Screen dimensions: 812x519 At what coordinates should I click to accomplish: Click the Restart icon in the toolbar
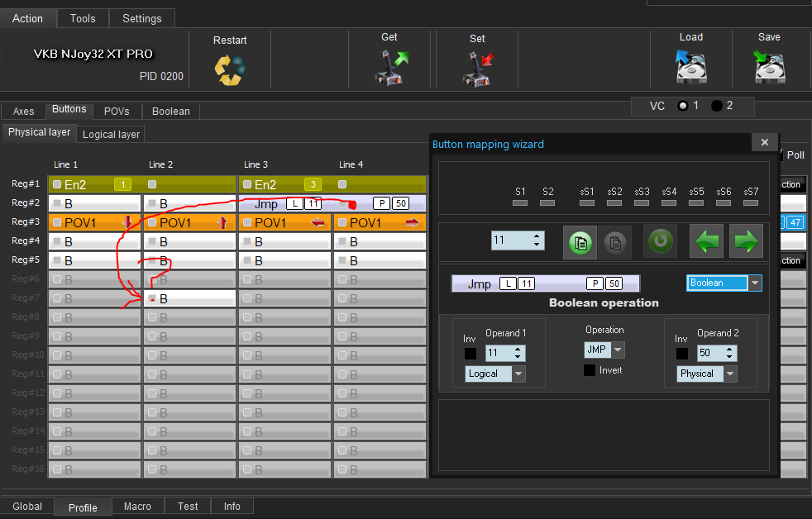[x=229, y=69]
